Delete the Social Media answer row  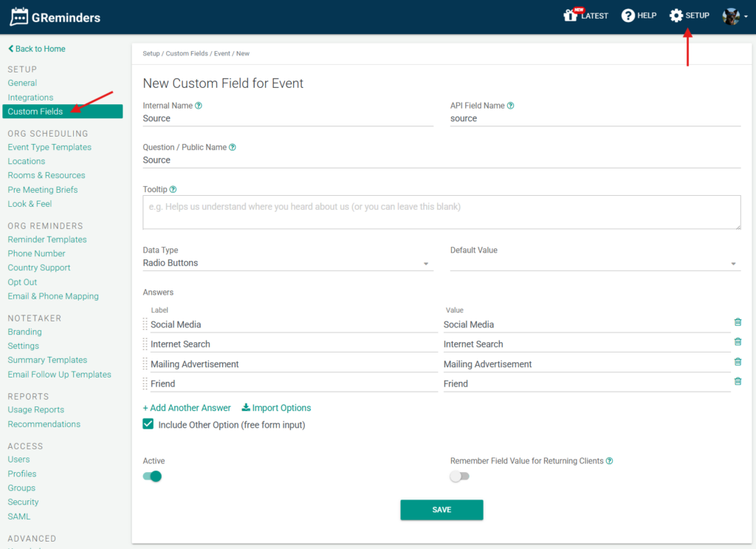[x=738, y=322]
